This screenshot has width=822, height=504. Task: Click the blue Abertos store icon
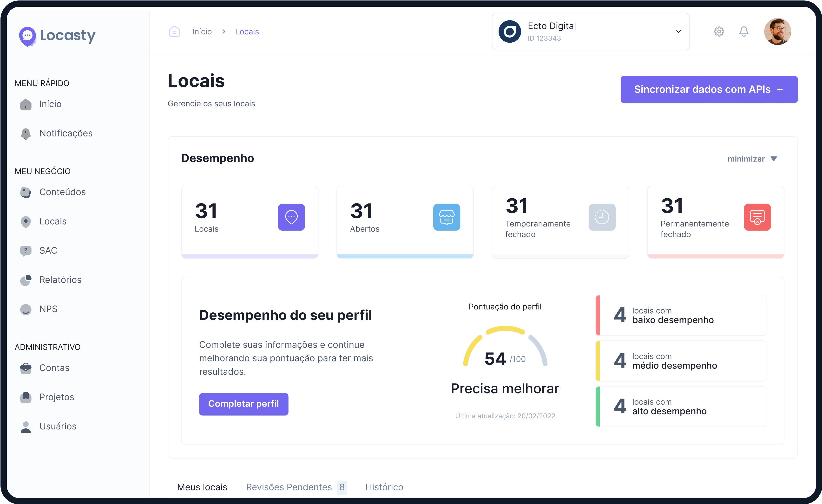click(446, 217)
